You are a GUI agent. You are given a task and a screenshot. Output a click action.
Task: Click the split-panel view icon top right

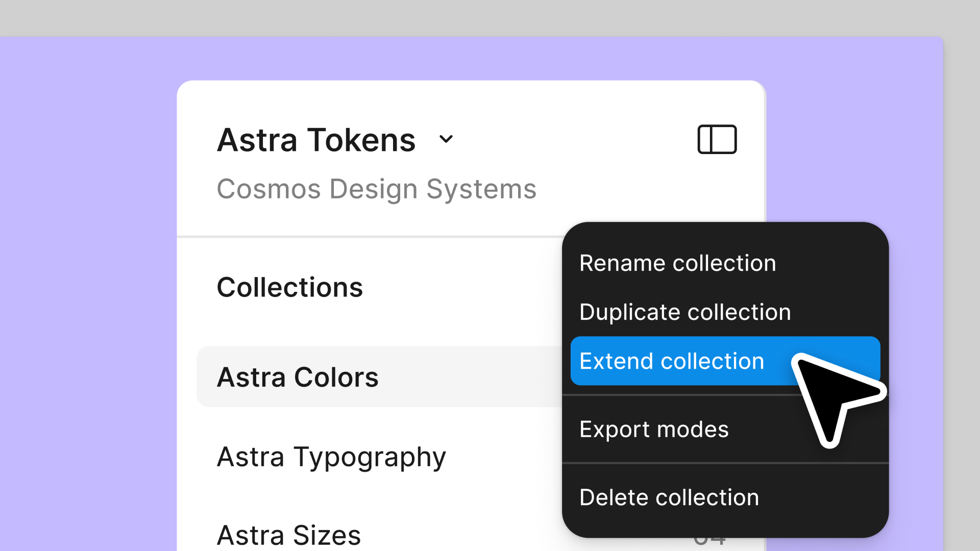717,139
